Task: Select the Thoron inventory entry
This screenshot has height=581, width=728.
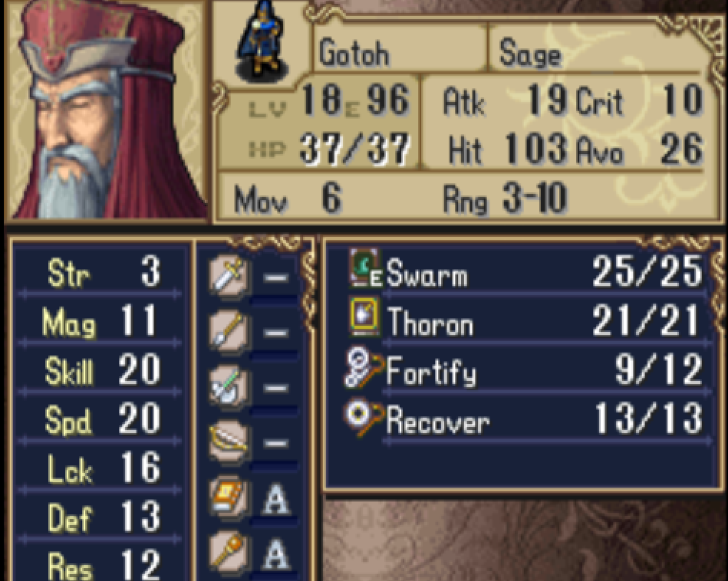Action: click(x=525, y=321)
